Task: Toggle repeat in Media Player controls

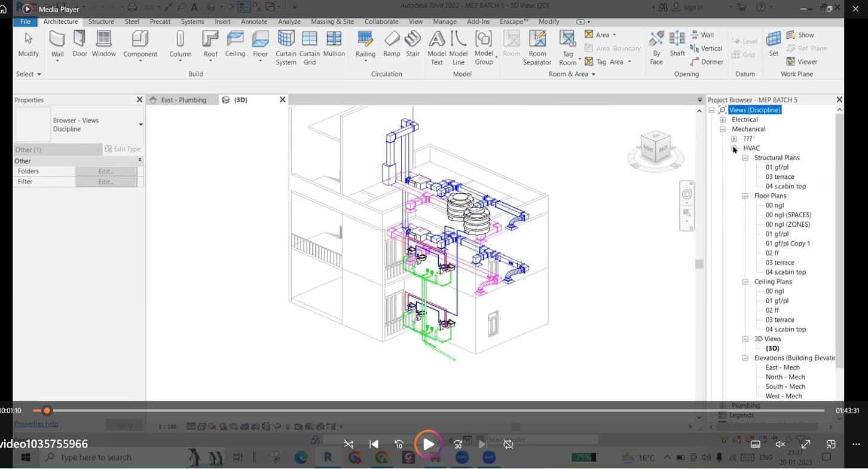Action: click(508, 444)
